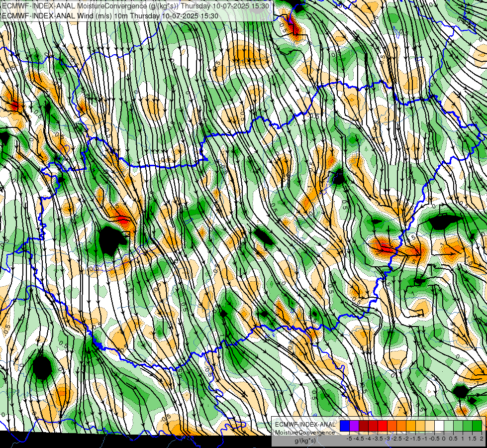The height and width of the screenshot is (448, 487).
Task: Pick the bright red swatch between -3.5 and -3
Action: click(383, 426)
